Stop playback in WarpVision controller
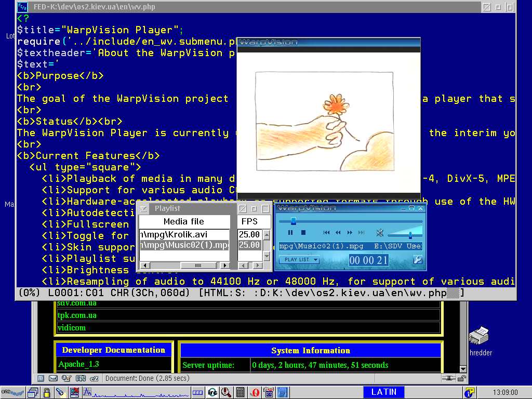The image size is (532, 399). point(303,232)
